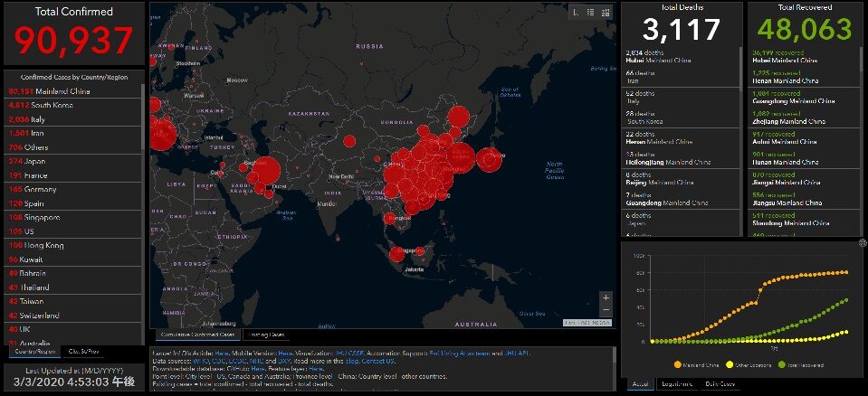
Task: Open the JHU API link
Action: [x=517, y=353]
